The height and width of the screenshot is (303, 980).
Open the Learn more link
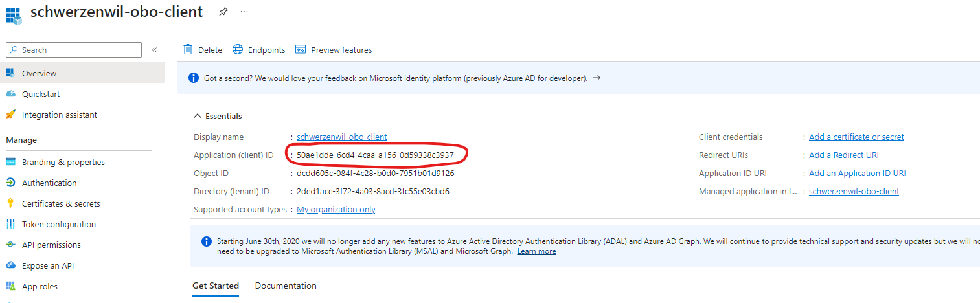[536, 251]
